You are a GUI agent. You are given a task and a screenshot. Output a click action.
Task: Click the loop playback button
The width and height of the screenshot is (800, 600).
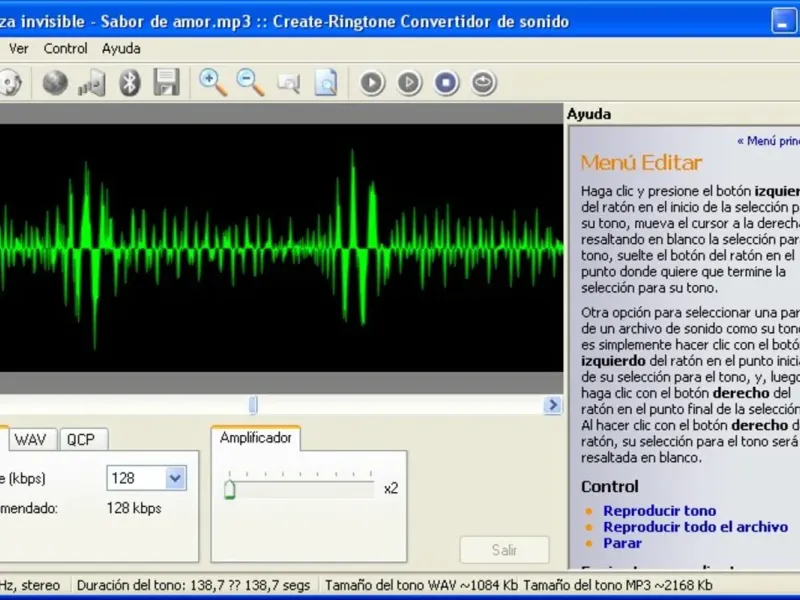click(483, 83)
